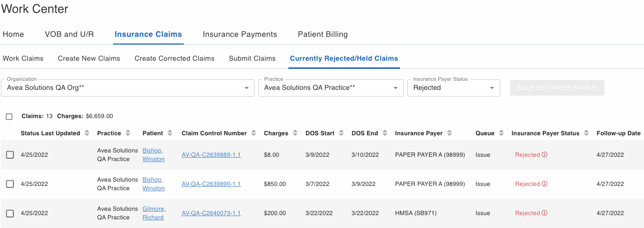Open Insurance Payer Status dropdown
The image size is (644, 228).
pyautogui.click(x=454, y=88)
